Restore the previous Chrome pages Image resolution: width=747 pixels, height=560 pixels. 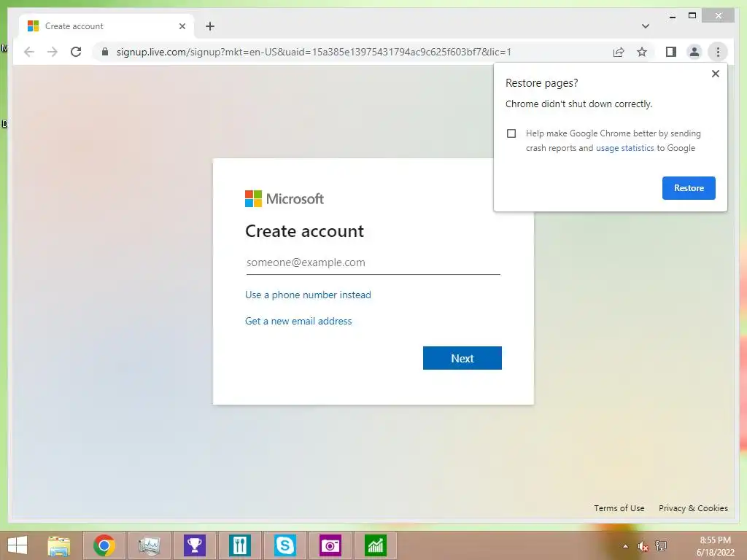(689, 187)
